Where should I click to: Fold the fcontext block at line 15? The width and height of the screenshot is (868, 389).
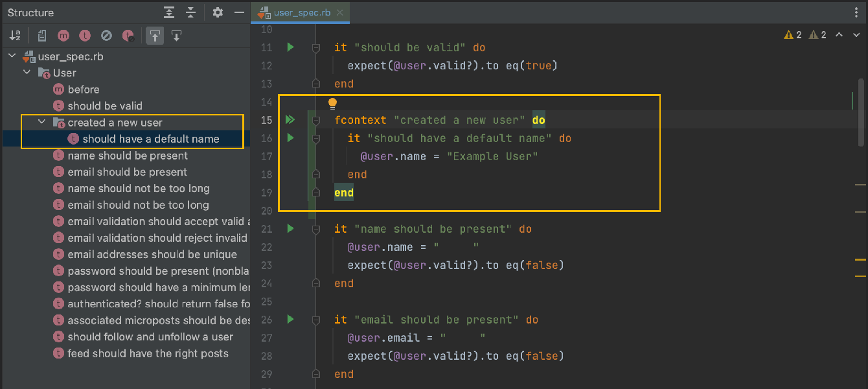pos(315,120)
